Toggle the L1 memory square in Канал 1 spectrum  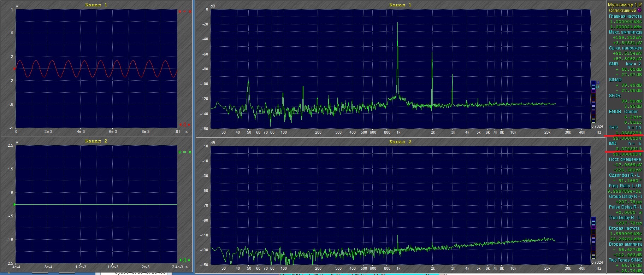coord(593,87)
